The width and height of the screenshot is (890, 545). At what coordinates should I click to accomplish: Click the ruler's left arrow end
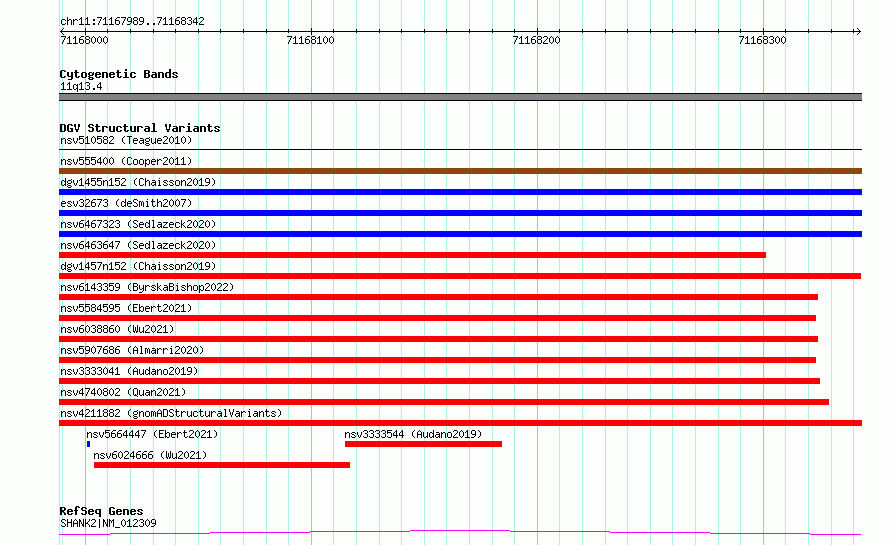(62, 31)
